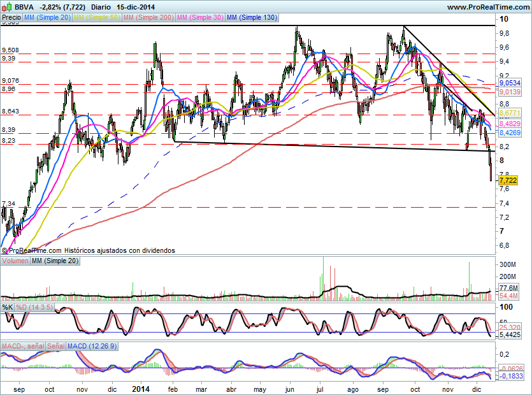Viewport: 532px width, 395px height.
Task: Click the jun month label on time axis
Action: click(289, 389)
